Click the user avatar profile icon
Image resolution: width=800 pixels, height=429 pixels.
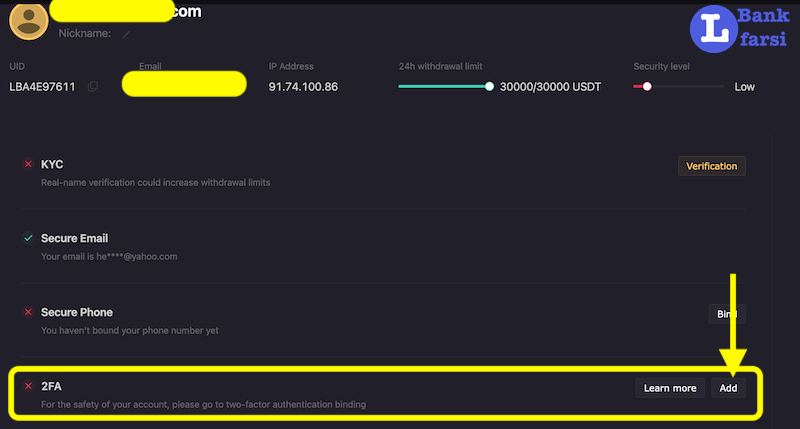pyautogui.click(x=28, y=21)
